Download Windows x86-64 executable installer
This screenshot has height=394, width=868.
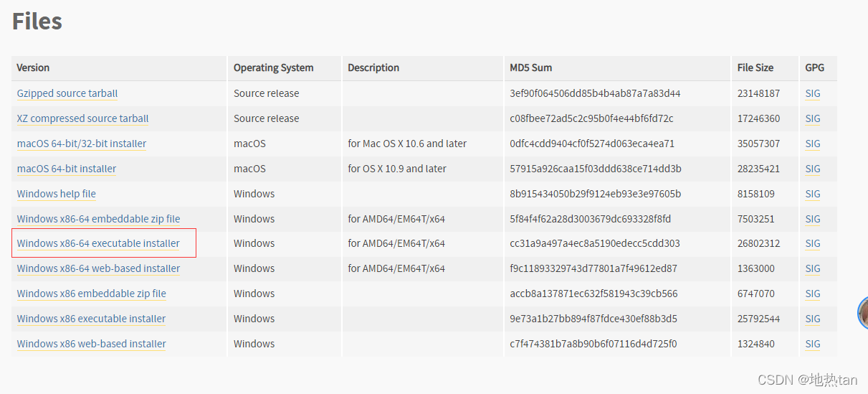[x=98, y=243]
